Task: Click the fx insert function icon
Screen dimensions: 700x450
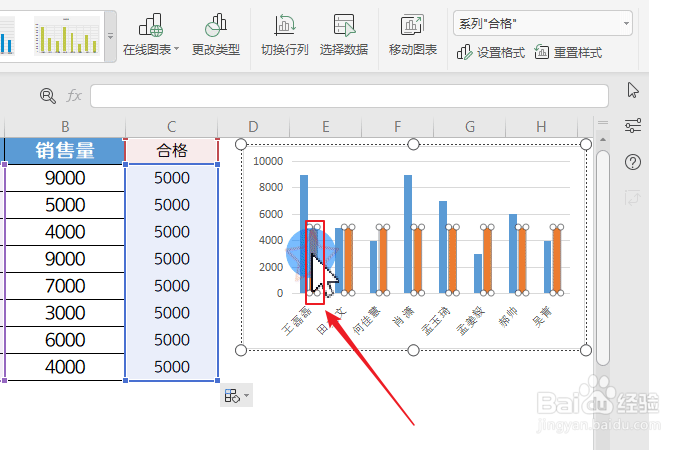Action: point(74,96)
